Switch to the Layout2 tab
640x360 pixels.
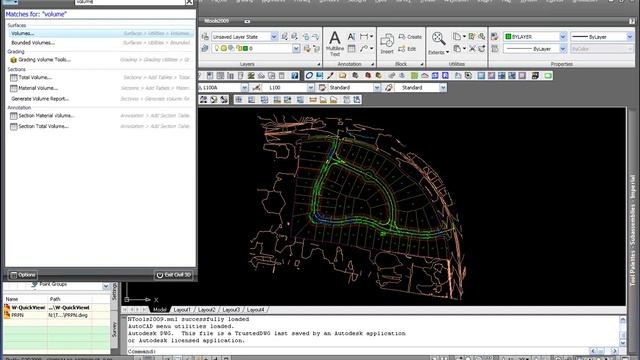[207, 310]
